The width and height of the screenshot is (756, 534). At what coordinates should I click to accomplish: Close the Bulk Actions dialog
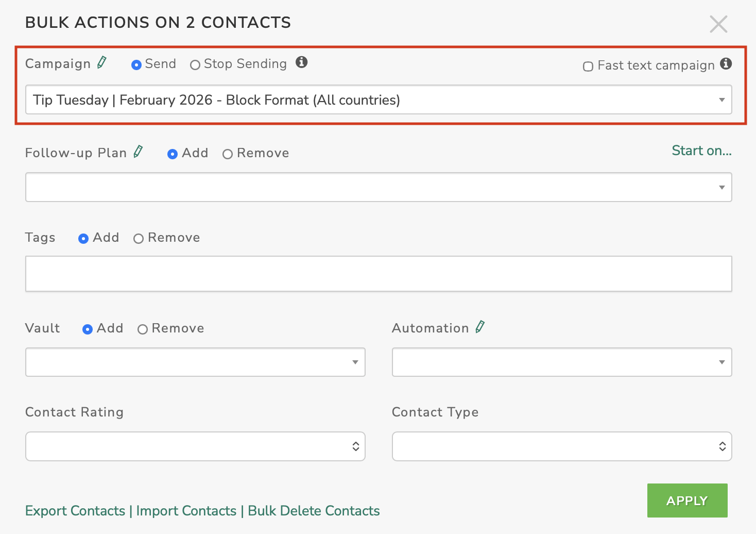coord(718,24)
